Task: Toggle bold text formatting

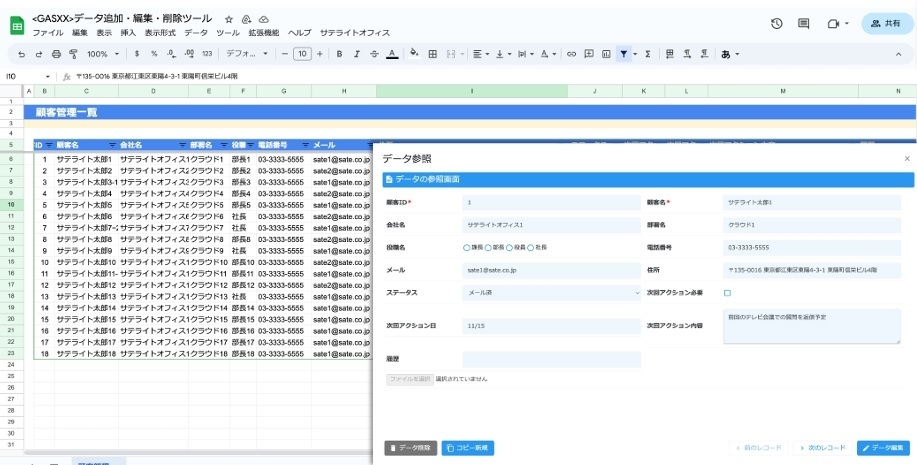Action: [x=340, y=54]
